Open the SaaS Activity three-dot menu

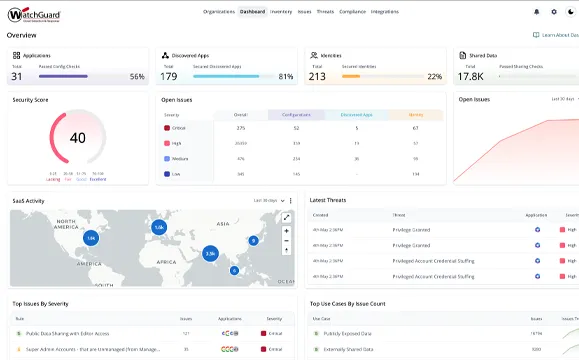291,200
